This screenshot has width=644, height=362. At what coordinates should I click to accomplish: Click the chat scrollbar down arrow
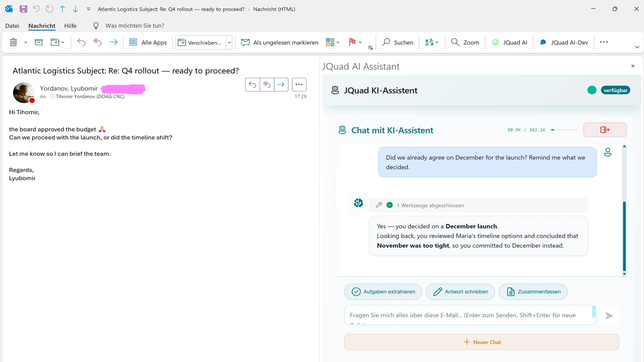(624, 274)
